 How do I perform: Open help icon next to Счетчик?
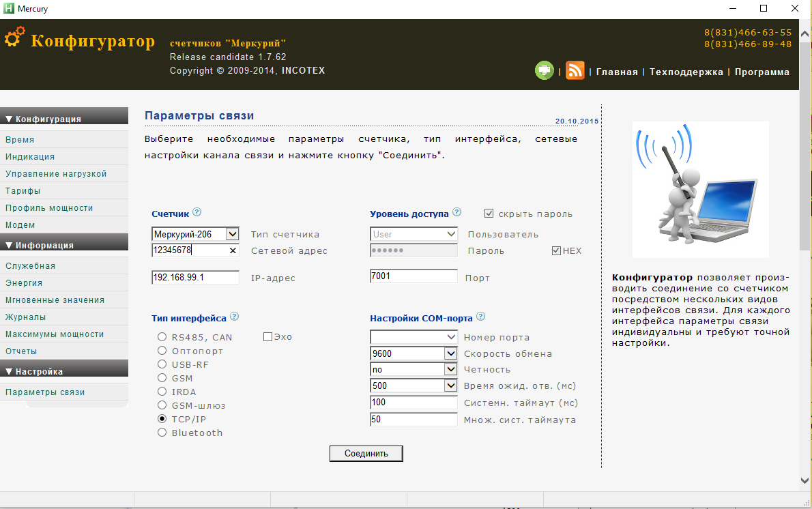point(197,212)
